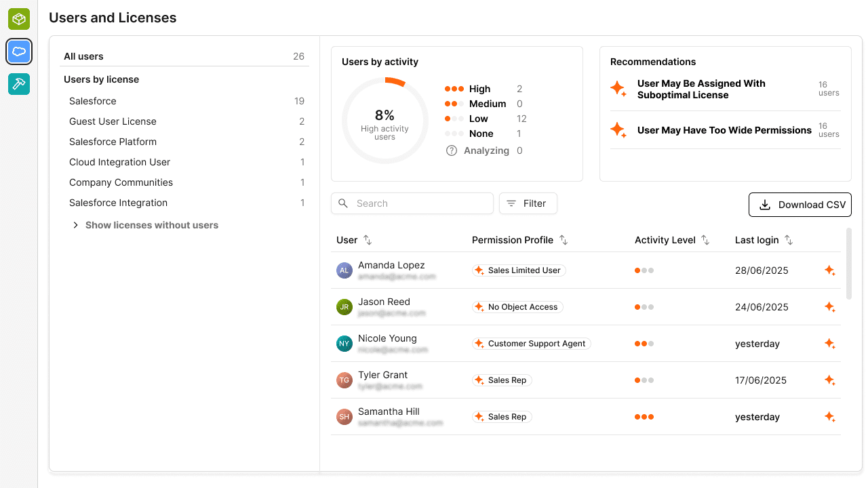Click the sparkle recommendation icon for Samantha Hill

tap(829, 417)
